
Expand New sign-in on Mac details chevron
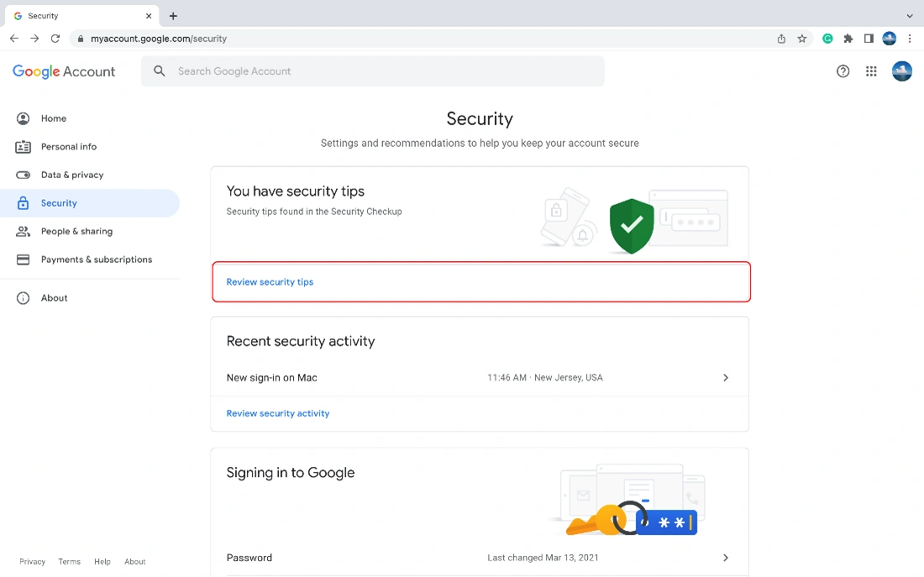[725, 377]
